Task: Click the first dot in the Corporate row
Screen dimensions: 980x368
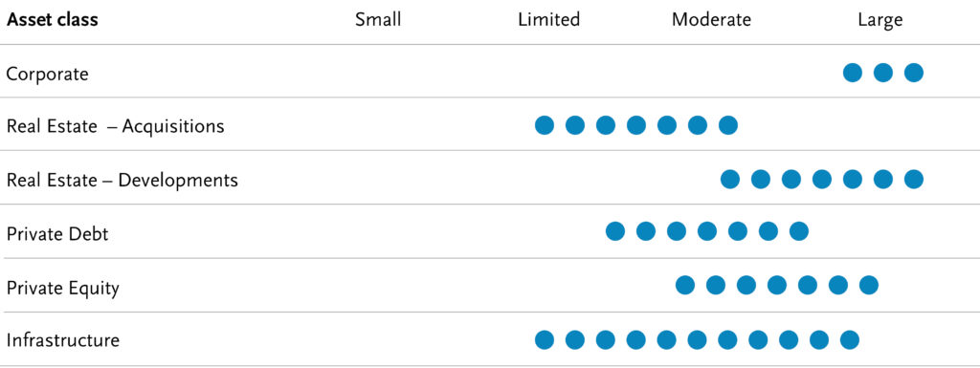Action: (x=853, y=73)
